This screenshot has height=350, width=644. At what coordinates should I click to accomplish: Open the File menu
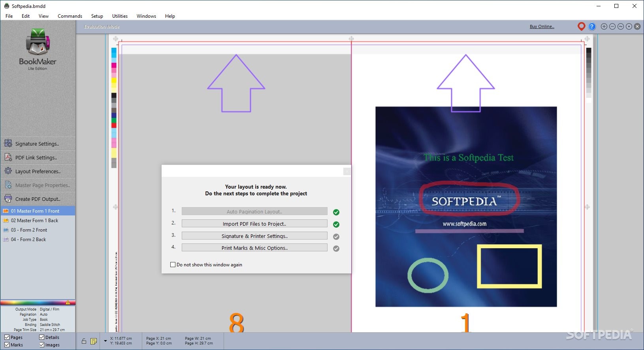(x=9, y=16)
